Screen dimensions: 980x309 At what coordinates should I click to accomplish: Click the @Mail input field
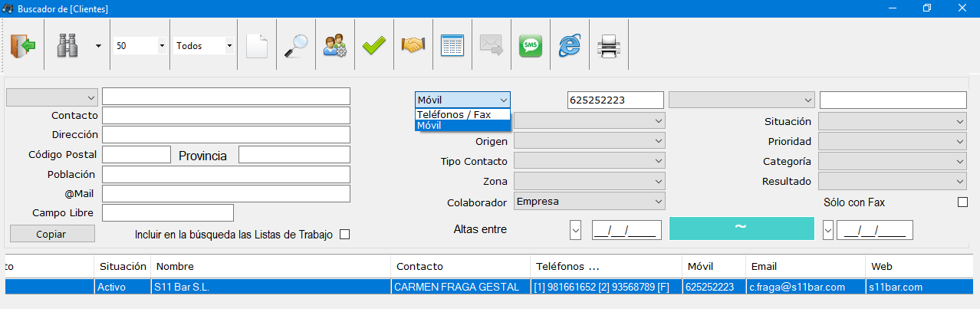coord(226,194)
